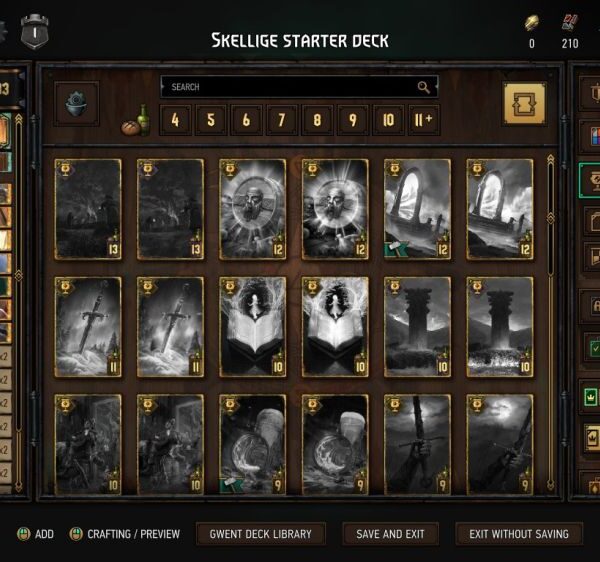This screenshot has width=600, height=562.
Task: Click the up arrow of the card grid scrollbar
Action: click(x=550, y=159)
